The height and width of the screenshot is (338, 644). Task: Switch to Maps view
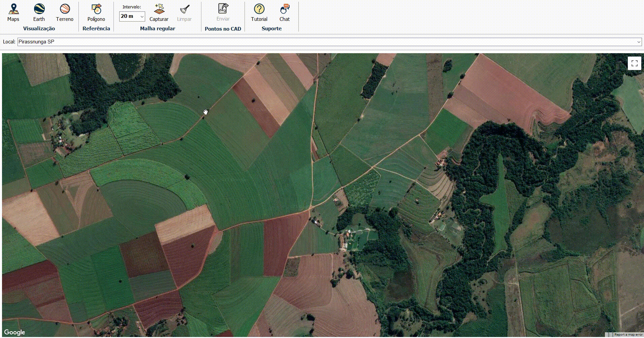click(13, 12)
